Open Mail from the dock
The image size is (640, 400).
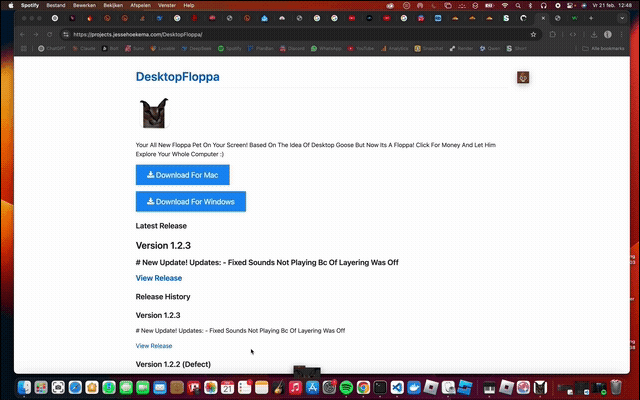pyautogui.click(x=160, y=387)
